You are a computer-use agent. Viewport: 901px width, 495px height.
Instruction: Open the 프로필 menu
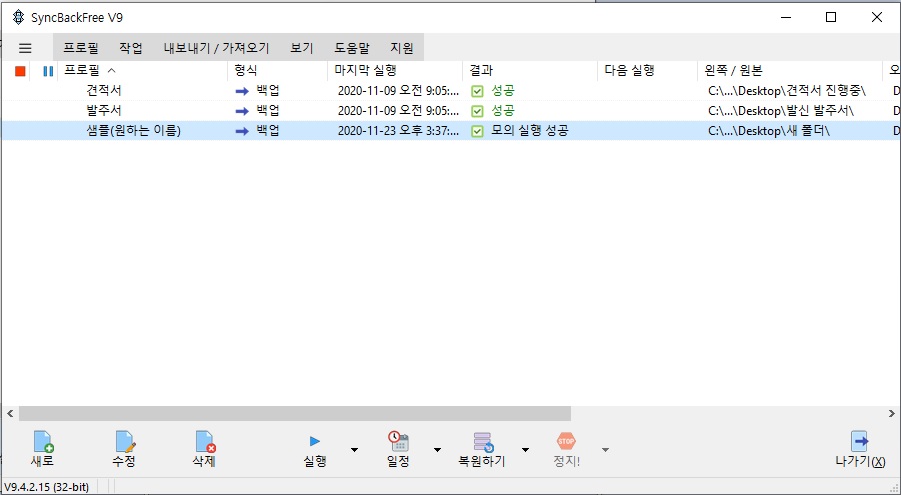[81, 48]
